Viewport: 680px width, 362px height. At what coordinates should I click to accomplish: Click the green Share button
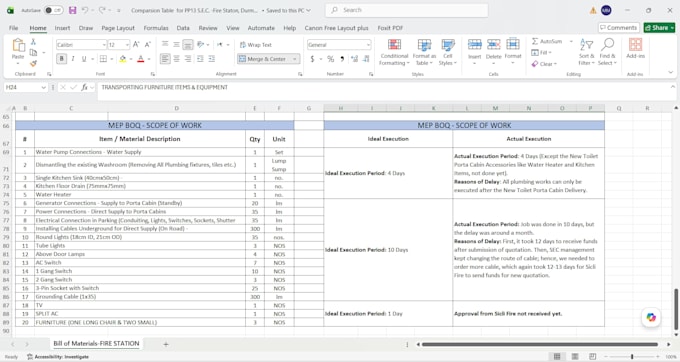(659, 28)
